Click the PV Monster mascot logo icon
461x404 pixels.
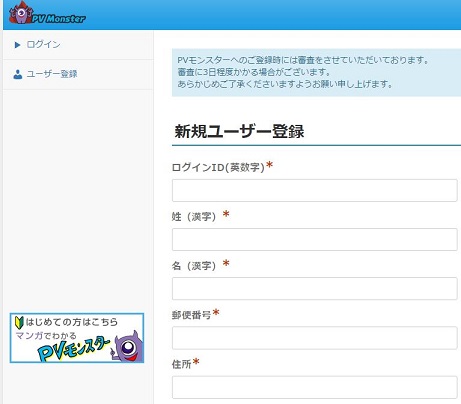[21, 13]
